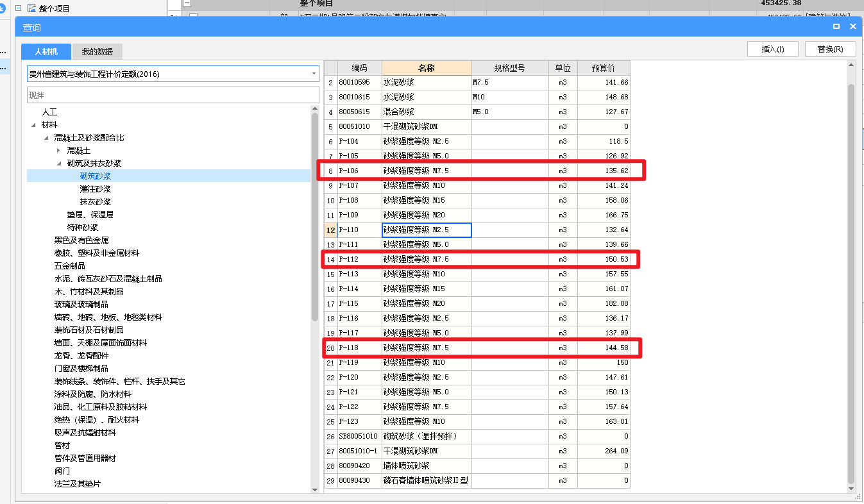
Task: Select 垫层、保温层 in the tree
Action: point(90,215)
